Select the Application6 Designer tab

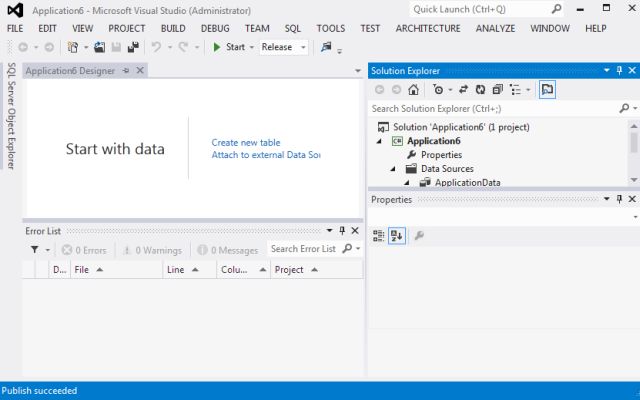click(x=70, y=71)
